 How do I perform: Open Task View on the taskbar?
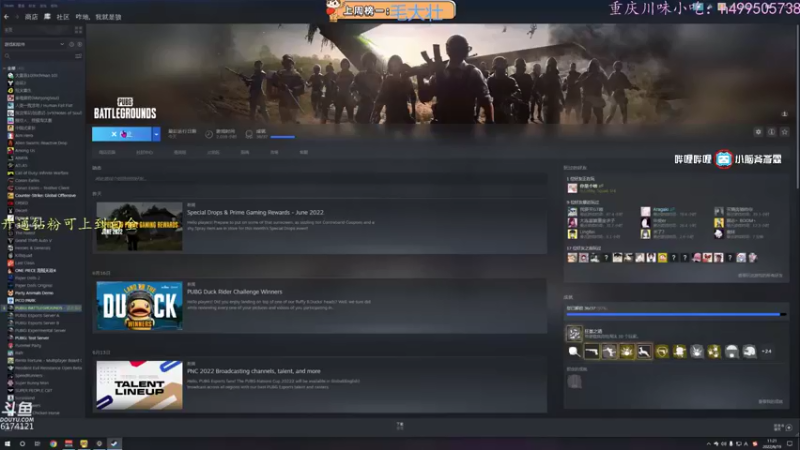point(37,444)
